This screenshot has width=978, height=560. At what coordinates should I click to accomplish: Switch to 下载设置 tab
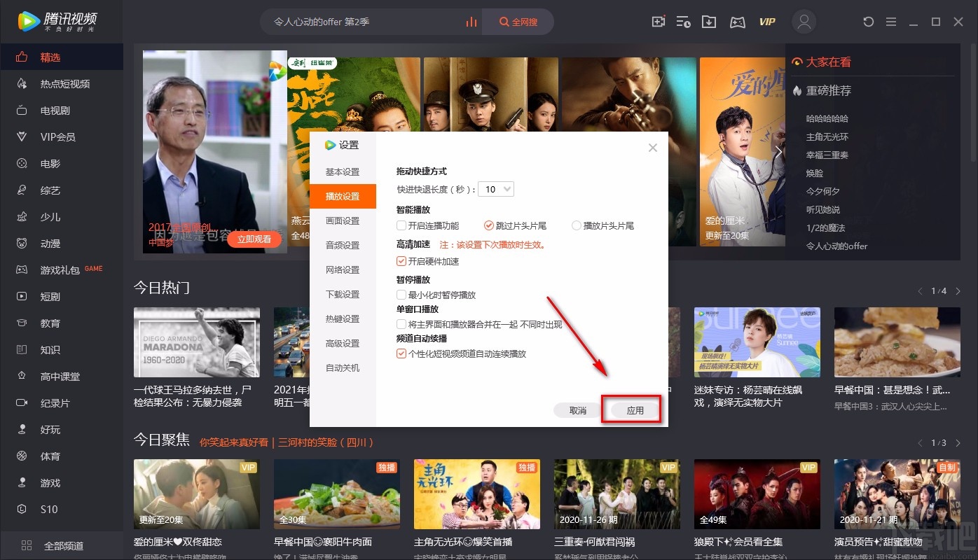coord(343,295)
